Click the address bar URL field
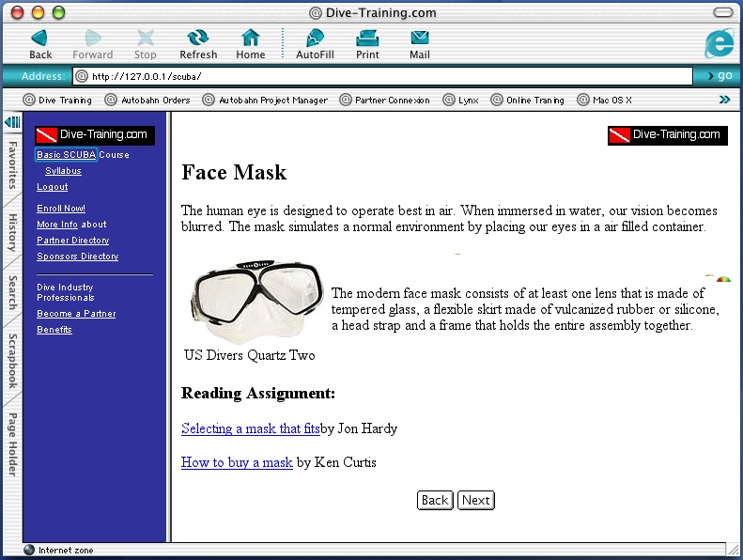This screenshot has height=560, width=743. (x=382, y=76)
